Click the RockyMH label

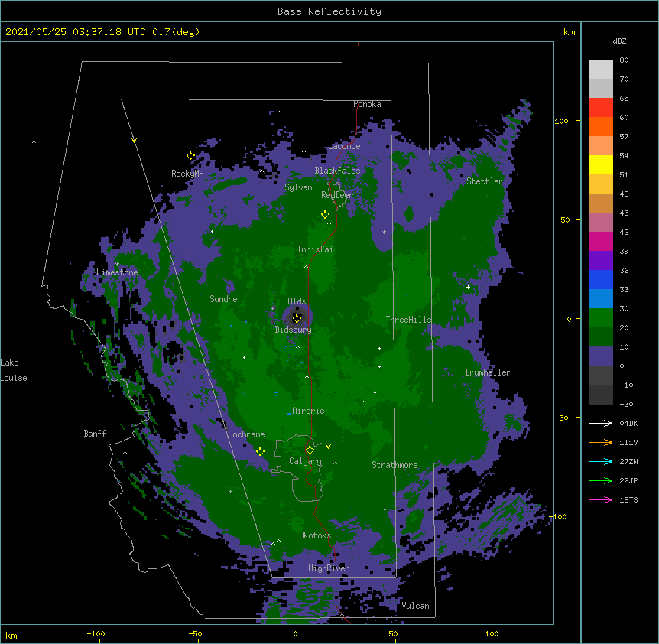tap(187, 174)
